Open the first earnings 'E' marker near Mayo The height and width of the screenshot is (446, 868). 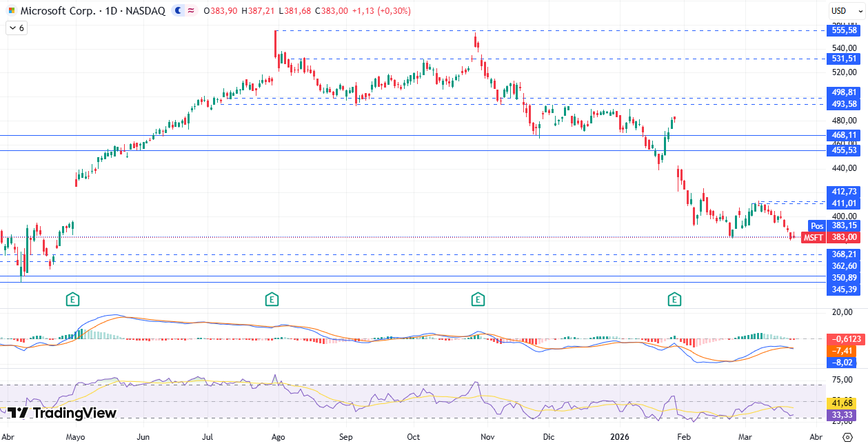[72, 299]
